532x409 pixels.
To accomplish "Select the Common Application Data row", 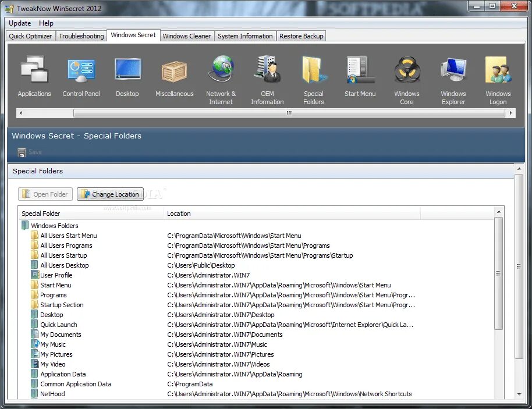I will pos(256,383).
